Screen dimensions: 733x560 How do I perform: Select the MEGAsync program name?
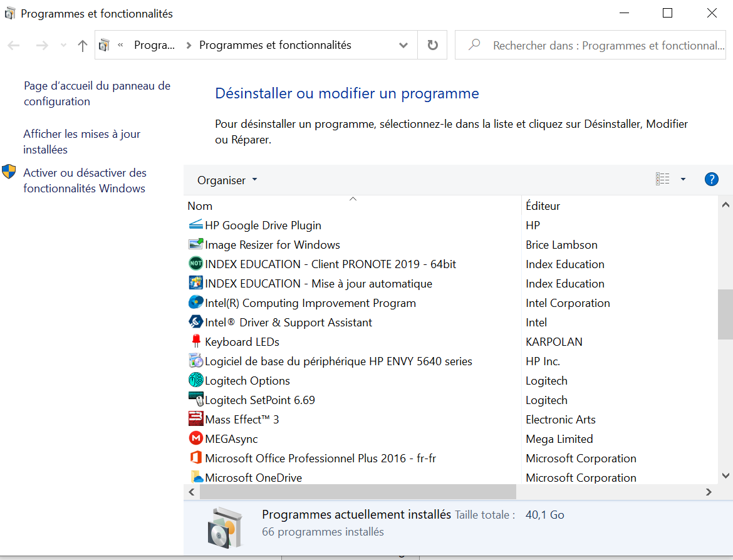point(231,439)
